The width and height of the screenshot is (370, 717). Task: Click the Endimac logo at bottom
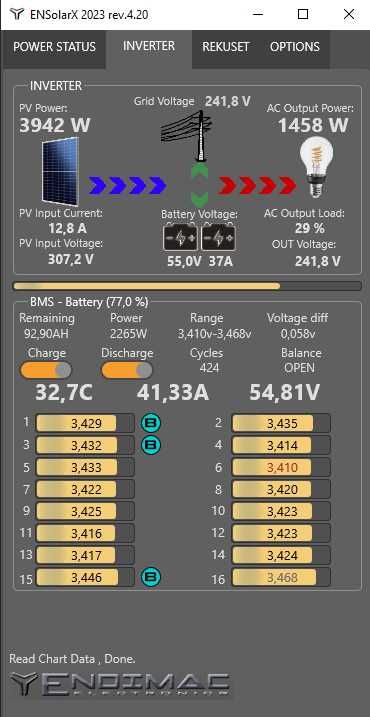pyautogui.click(x=120, y=685)
